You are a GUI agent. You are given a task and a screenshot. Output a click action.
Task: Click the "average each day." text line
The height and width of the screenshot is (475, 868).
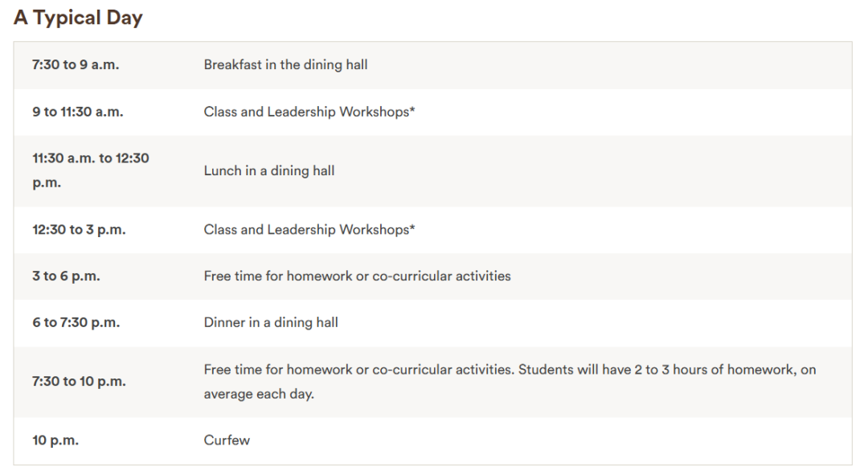point(258,395)
